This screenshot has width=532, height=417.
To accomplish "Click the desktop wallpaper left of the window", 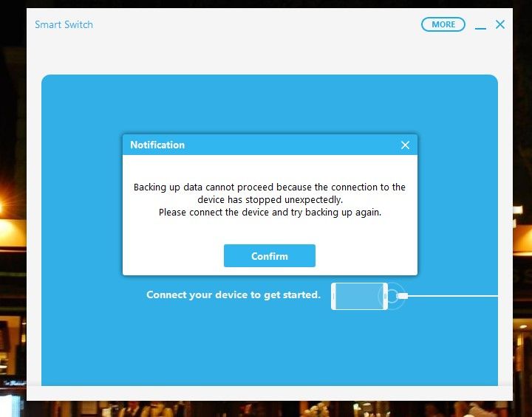I will click(x=13, y=221).
